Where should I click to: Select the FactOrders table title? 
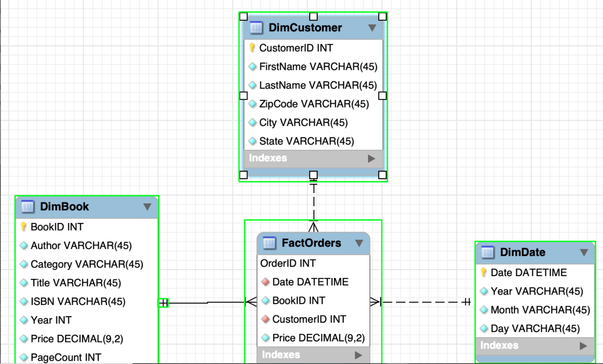tap(311, 243)
